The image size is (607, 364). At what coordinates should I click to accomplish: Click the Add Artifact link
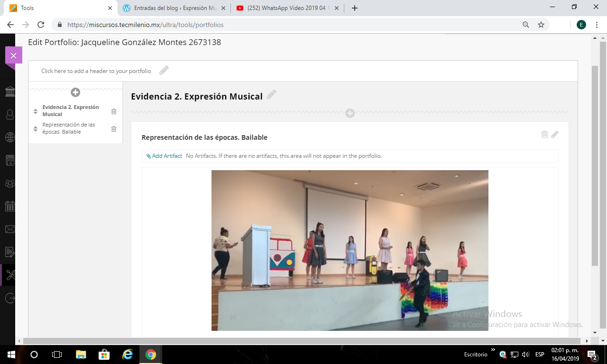pos(164,156)
